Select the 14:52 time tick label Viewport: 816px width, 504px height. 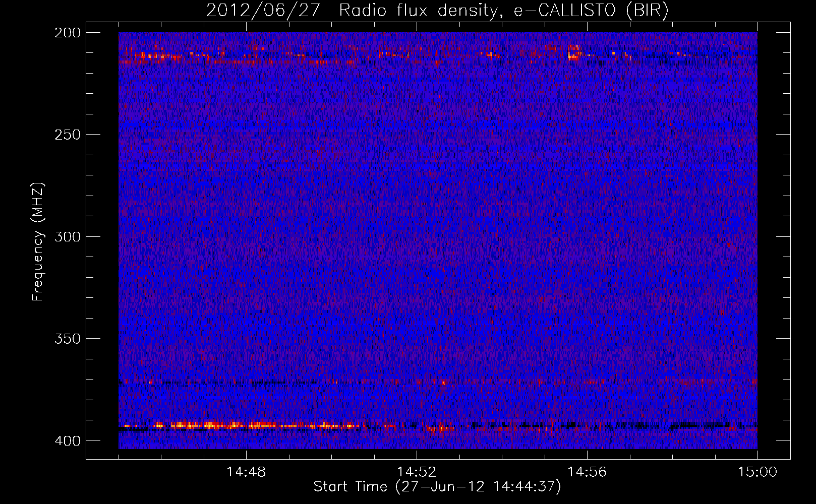(x=417, y=472)
